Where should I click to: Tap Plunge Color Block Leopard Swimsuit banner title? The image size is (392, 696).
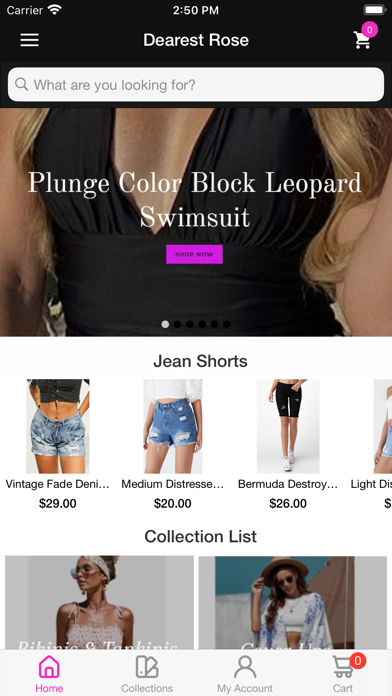[194, 200]
